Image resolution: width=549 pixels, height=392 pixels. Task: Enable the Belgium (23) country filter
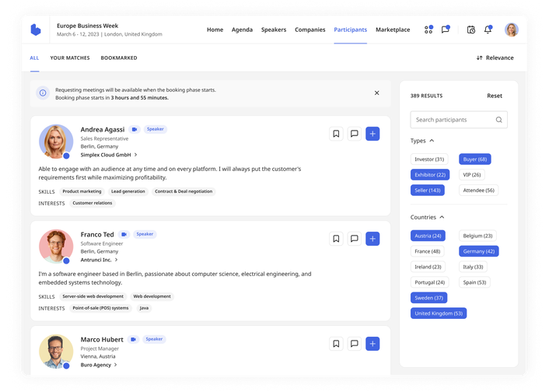pyautogui.click(x=477, y=236)
